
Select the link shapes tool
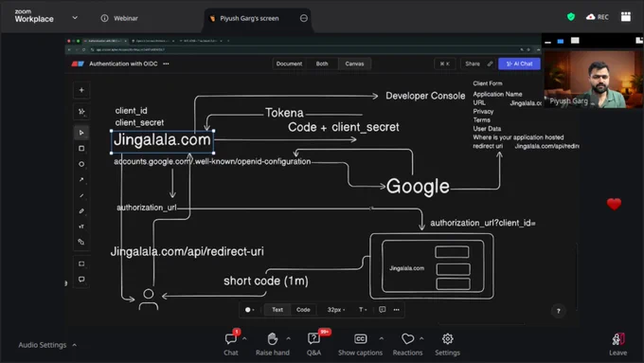point(81,242)
